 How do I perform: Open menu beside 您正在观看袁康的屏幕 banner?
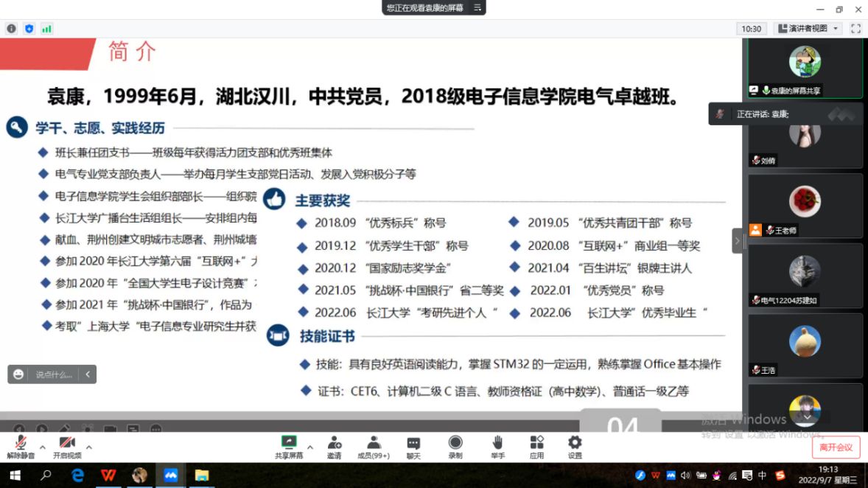pos(477,7)
